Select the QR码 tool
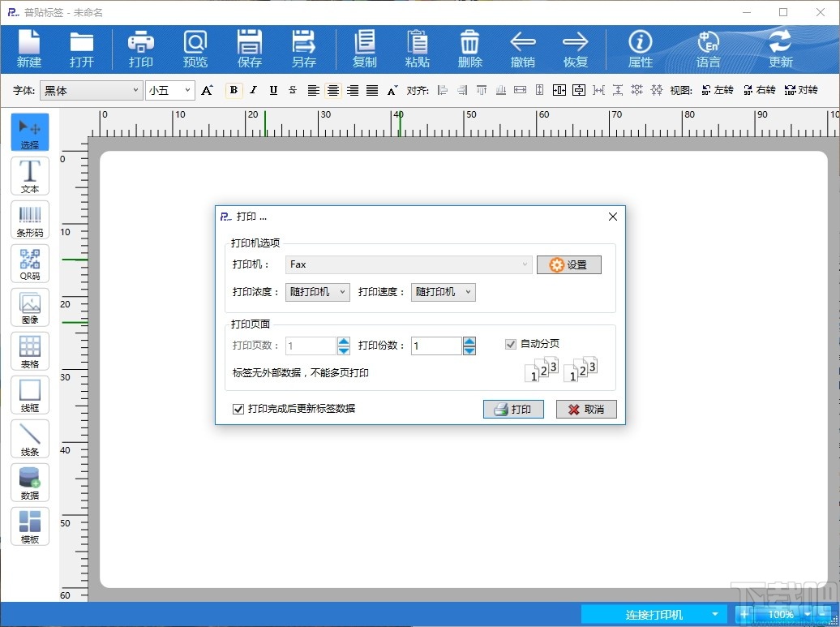The image size is (840, 627). [30, 263]
